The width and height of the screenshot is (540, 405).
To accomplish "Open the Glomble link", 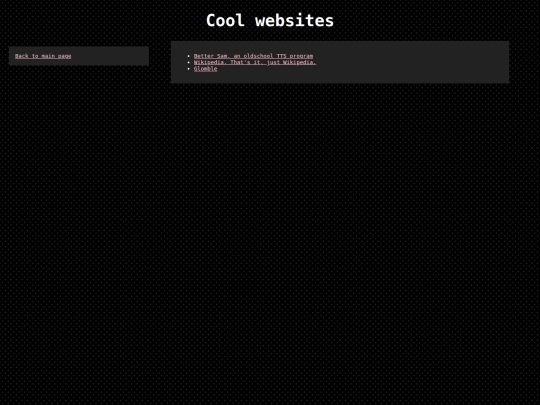I will (x=206, y=69).
